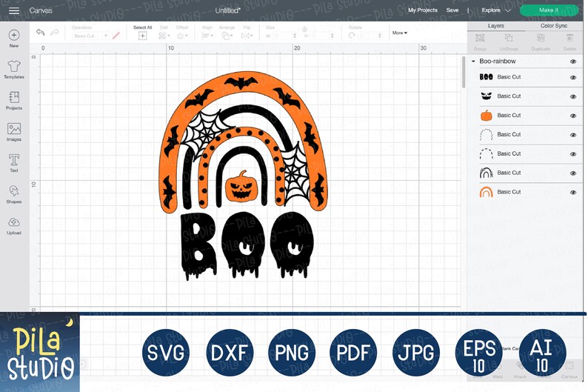Click the Duplicate layer icon
Screen dimensions: 588x392
point(541,38)
